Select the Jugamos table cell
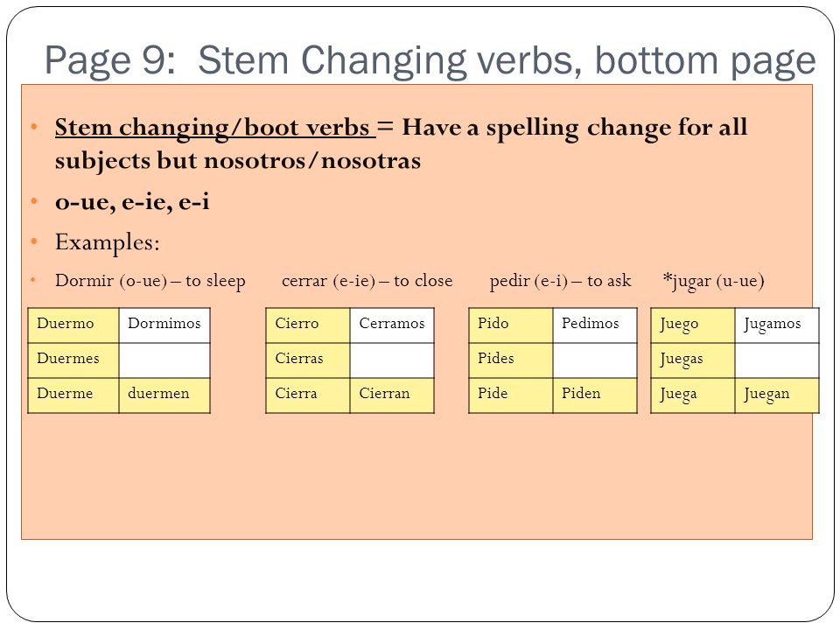Image resolution: width=840 pixels, height=630 pixels. [777, 325]
